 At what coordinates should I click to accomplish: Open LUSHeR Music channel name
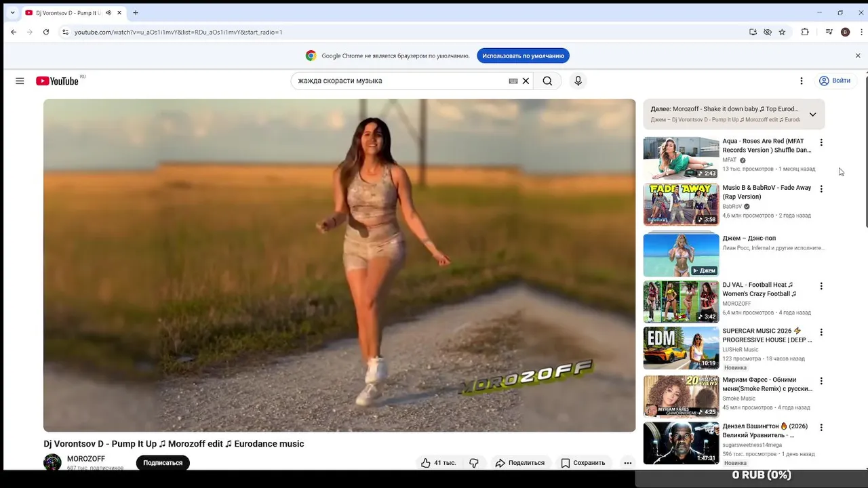click(x=741, y=350)
